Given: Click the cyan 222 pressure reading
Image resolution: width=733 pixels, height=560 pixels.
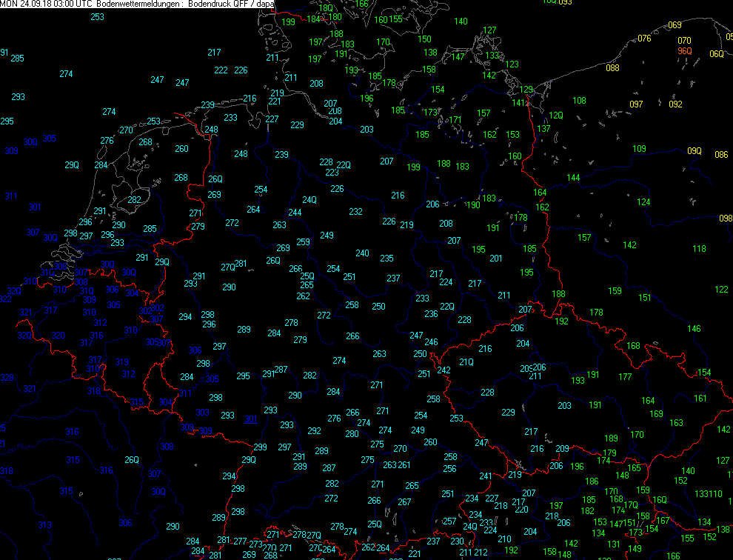Looking at the screenshot, I should [x=221, y=70].
